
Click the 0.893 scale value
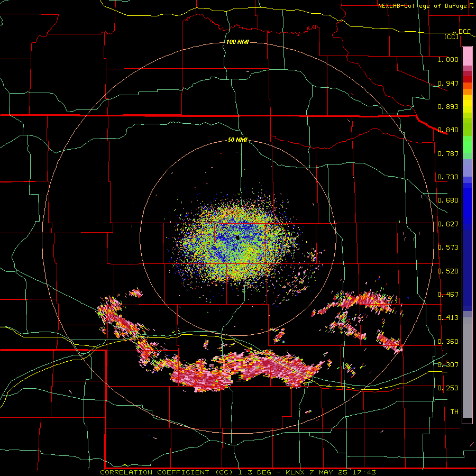[x=448, y=106]
